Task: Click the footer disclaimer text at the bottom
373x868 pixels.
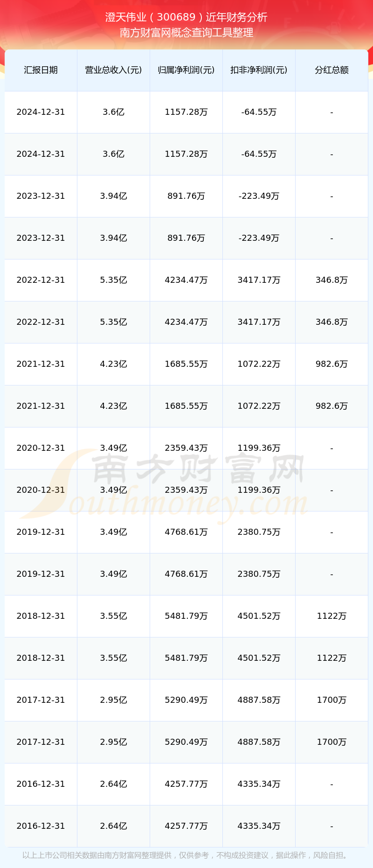Action: [x=186, y=855]
